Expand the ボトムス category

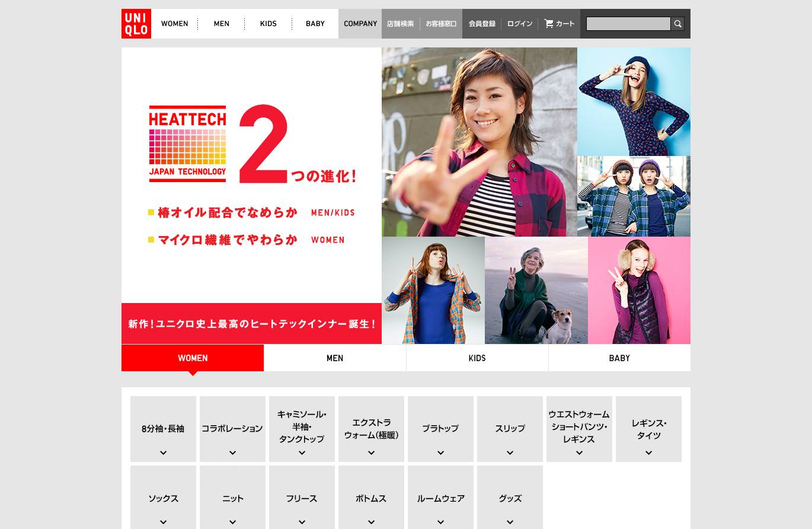coord(371,498)
